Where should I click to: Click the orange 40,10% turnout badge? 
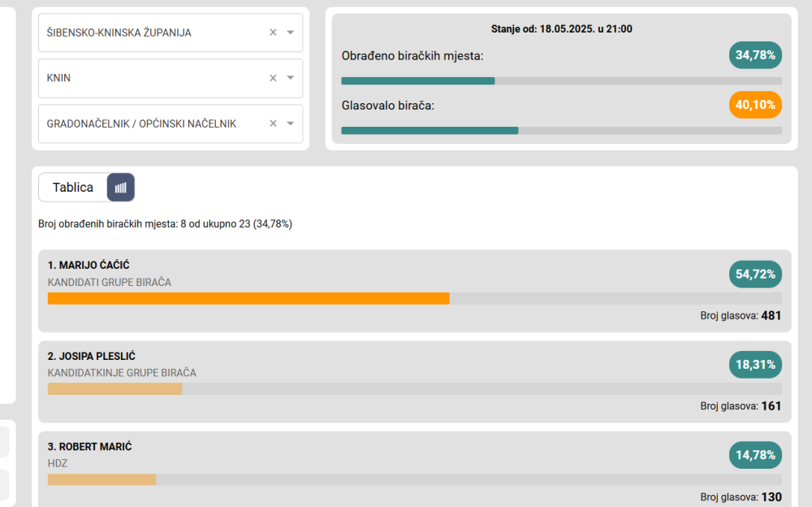(755, 105)
